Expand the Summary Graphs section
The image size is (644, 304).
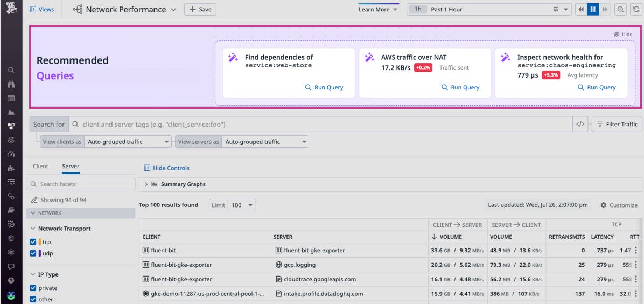[146, 184]
